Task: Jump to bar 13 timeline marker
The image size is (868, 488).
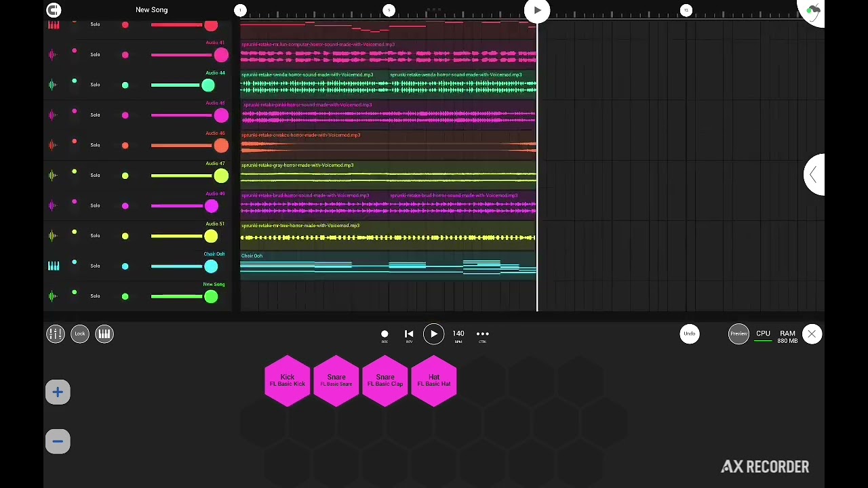Action: point(686,9)
